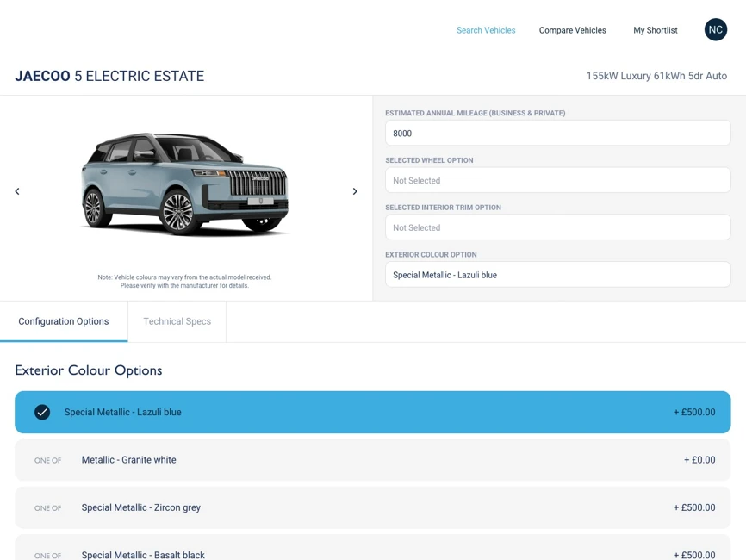Click the 155kW Luxury 61kWh 5dr Auto text

656,76
